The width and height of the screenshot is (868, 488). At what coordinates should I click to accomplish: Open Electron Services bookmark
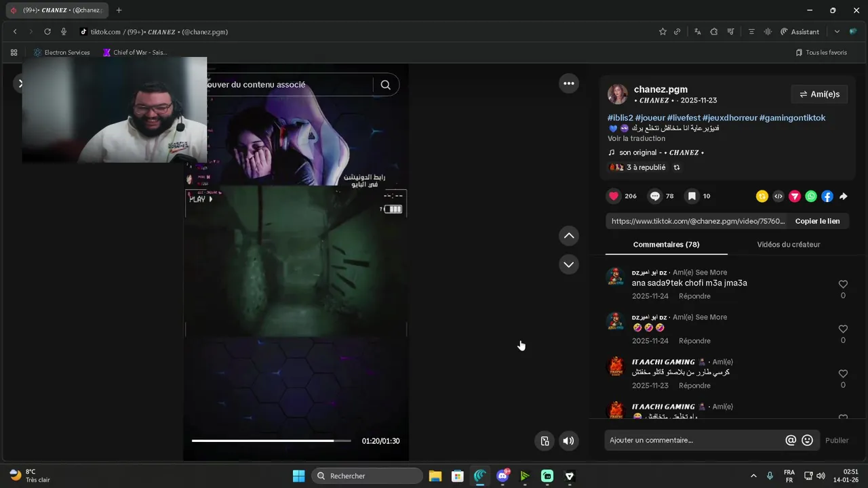62,52
